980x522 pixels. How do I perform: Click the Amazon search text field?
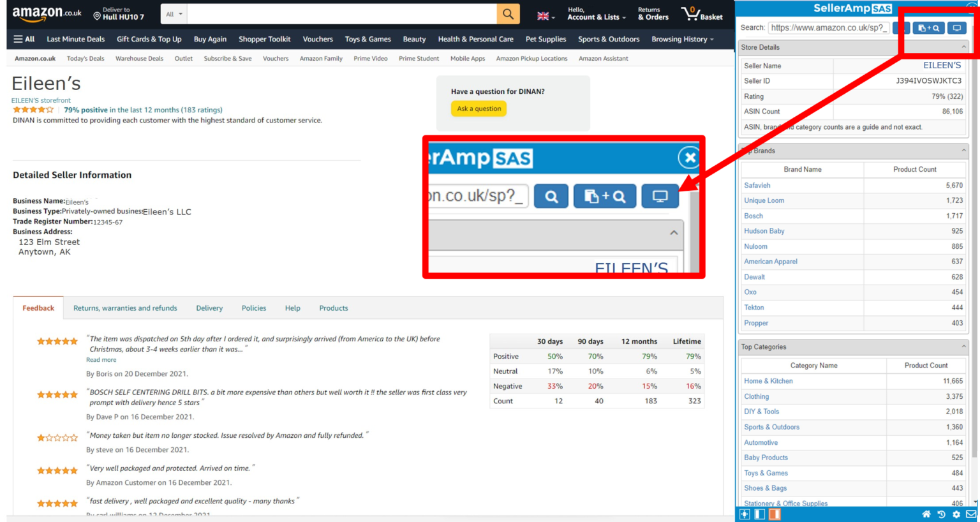pyautogui.click(x=342, y=14)
